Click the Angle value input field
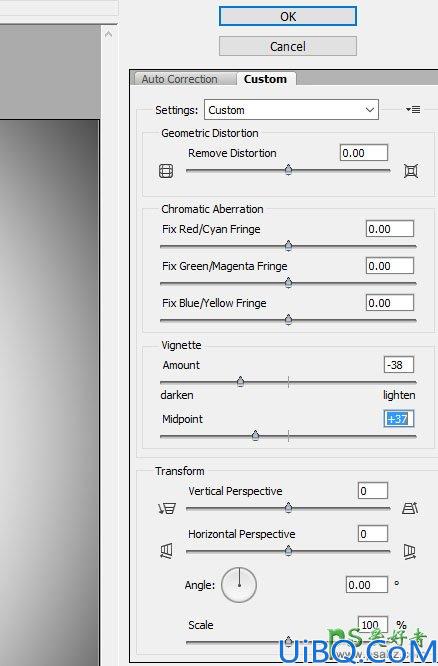This screenshot has width=438, height=666. pyautogui.click(x=367, y=585)
